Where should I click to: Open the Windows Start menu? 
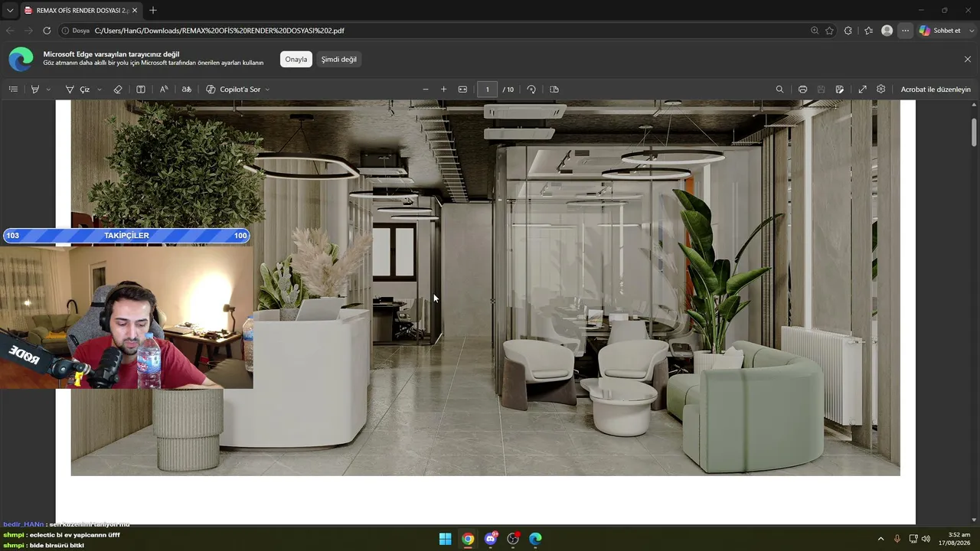tap(445, 539)
